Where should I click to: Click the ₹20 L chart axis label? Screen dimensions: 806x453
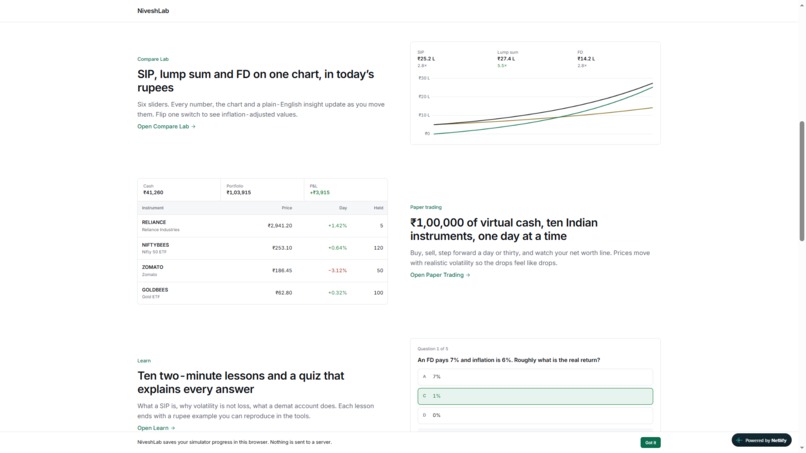pos(424,97)
